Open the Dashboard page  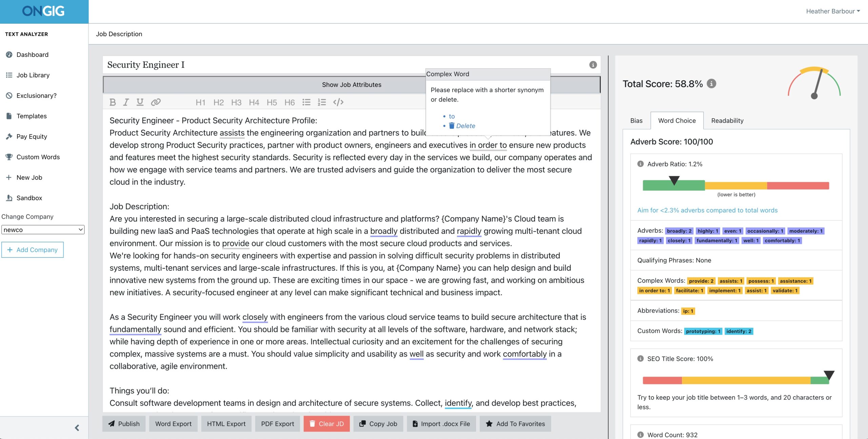32,55
